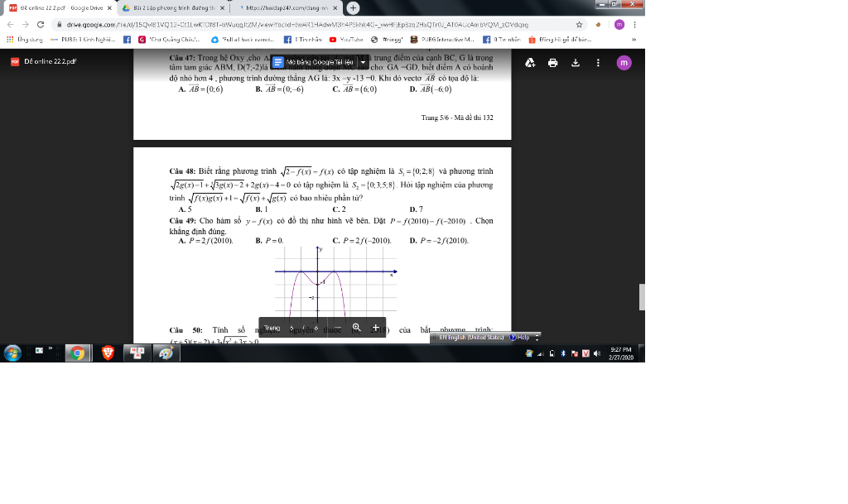Screen dimensions: 848x504
Task: Switch to 'Đề online 22.2.pdf' tab
Action: point(61,8)
